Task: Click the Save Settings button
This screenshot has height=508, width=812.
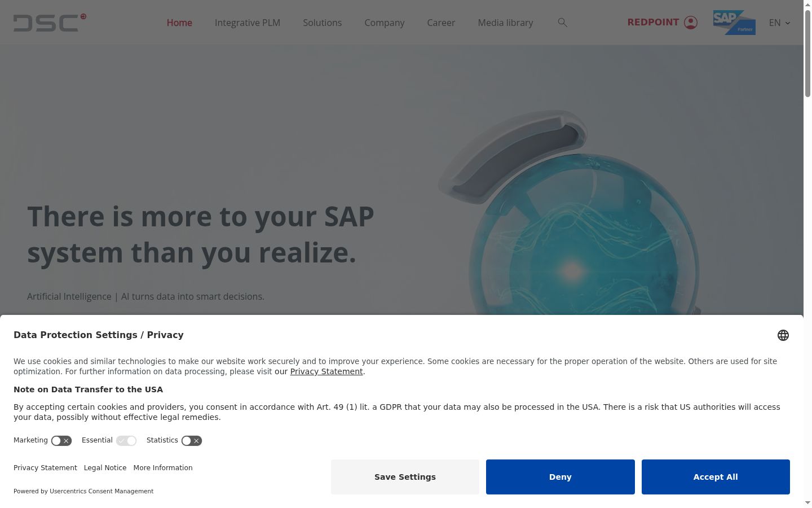Action: [x=405, y=477]
